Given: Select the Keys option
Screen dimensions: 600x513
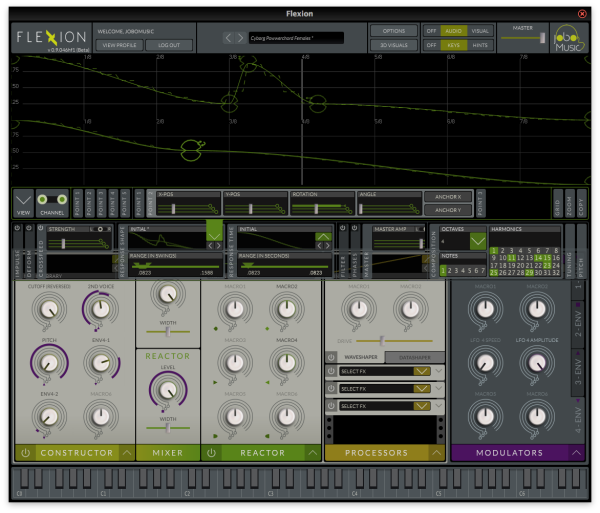Looking at the screenshot, I should (453, 45).
